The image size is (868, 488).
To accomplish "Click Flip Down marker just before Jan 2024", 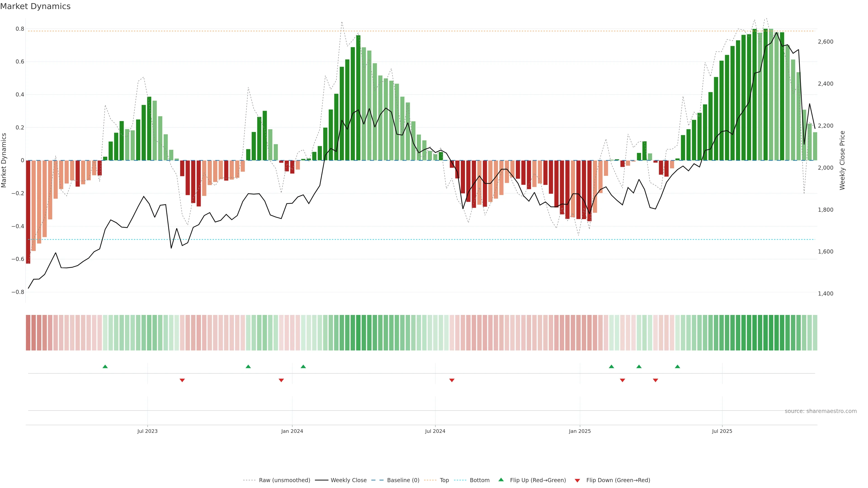I will click(x=281, y=380).
